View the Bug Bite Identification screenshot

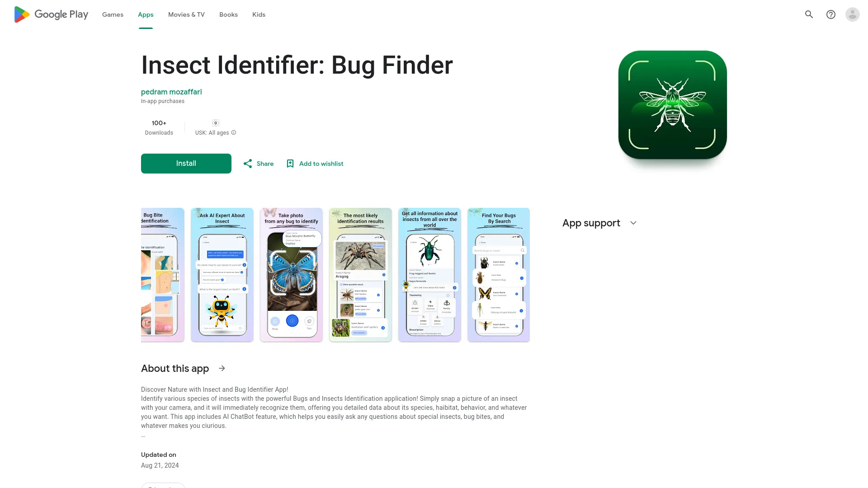(x=162, y=275)
